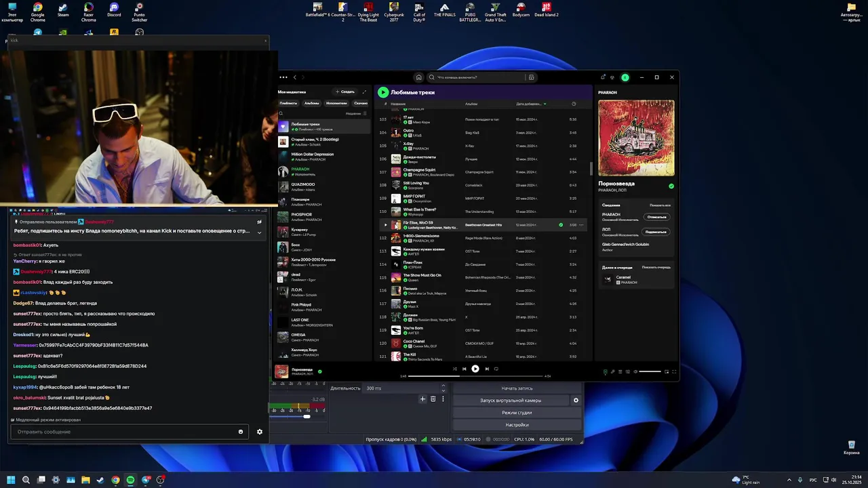
Task: Mute Spotify with the speaker icon
Action: point(635,371)
